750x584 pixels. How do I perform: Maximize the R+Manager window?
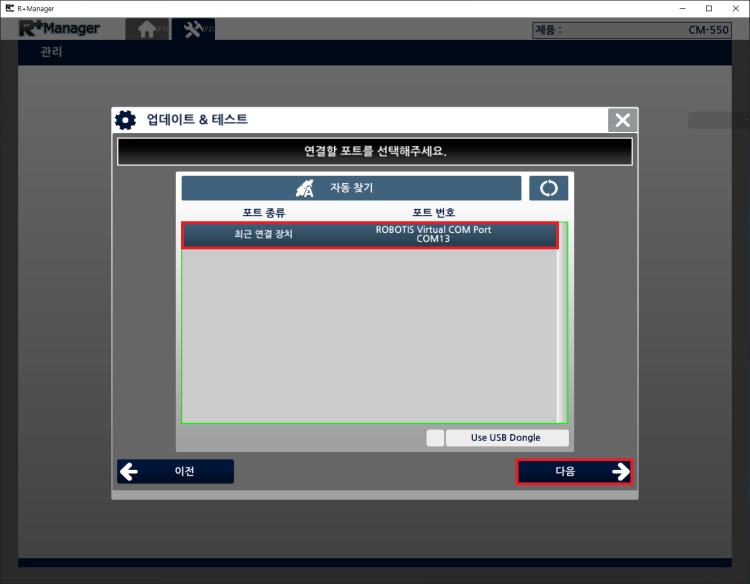(708, 8)
